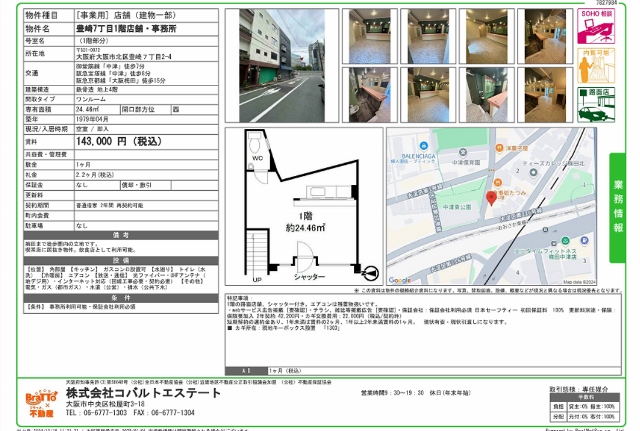Viewport: 640px width, 431px height.
Task: Click the 営業時間 9:30～19:30 text
Action: pyautogui.click(x=393, y=393)
